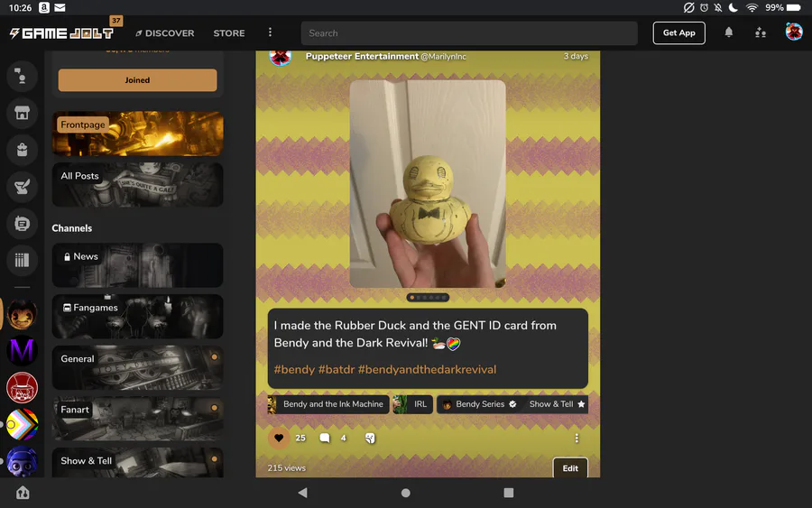
Task: Select the All Posts channel
Action: (137, 185)
